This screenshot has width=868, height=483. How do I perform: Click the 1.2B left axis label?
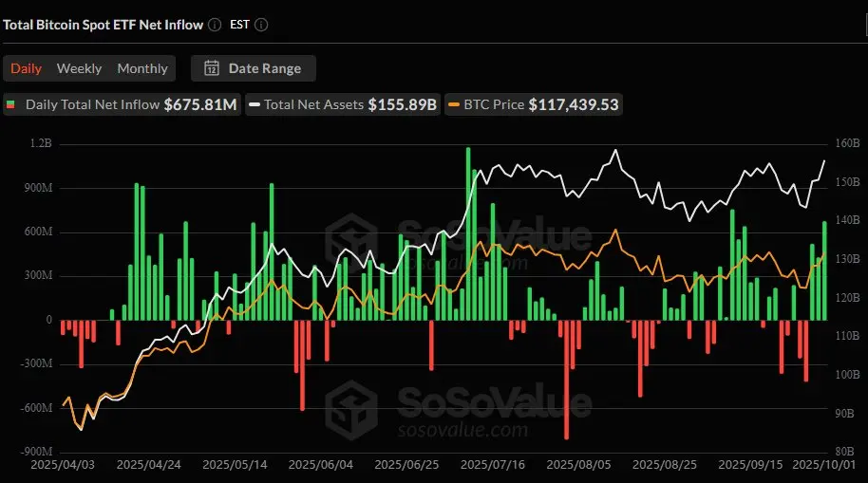coord(41,144)
